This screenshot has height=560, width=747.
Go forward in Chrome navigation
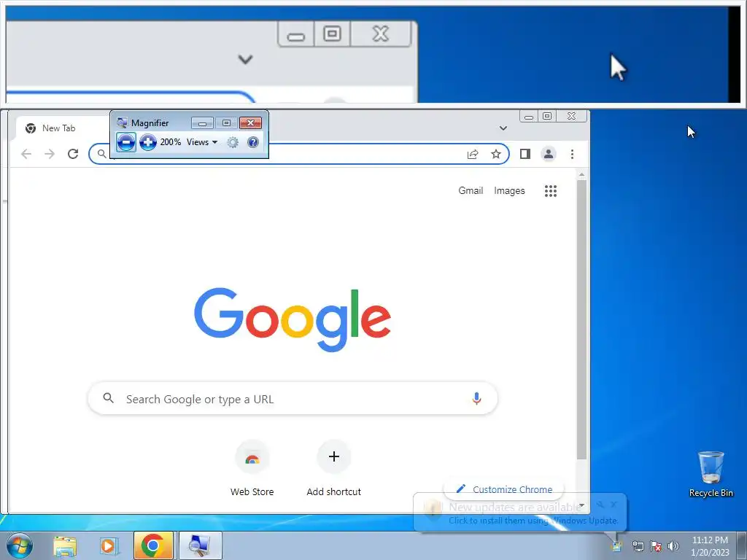[x=50, y=154]
